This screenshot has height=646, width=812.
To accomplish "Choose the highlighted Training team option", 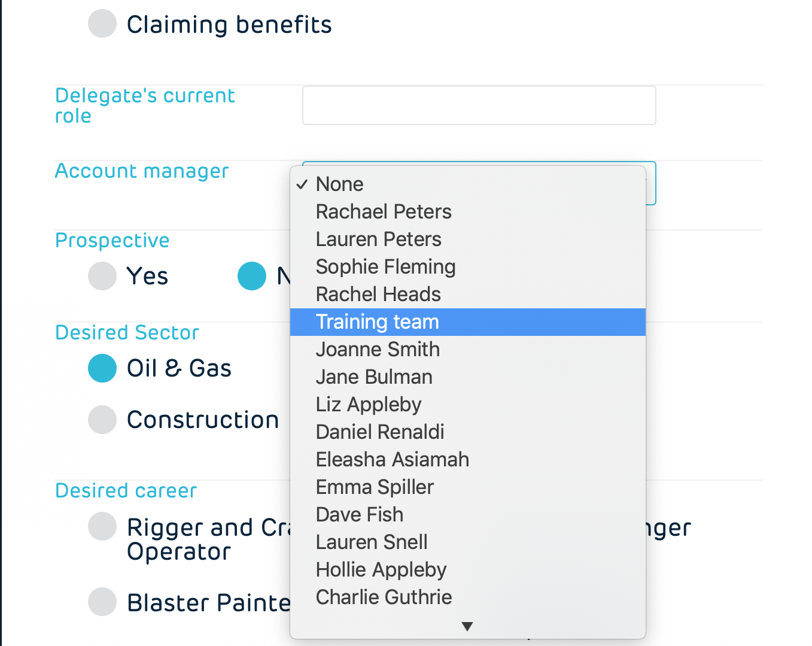I will click(x=377, y=322).
